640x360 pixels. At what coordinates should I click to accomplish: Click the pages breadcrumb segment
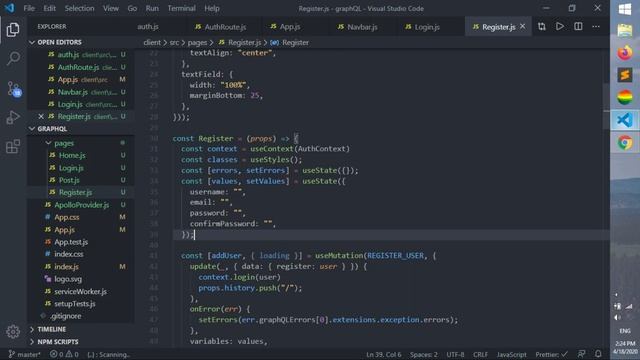197,42
